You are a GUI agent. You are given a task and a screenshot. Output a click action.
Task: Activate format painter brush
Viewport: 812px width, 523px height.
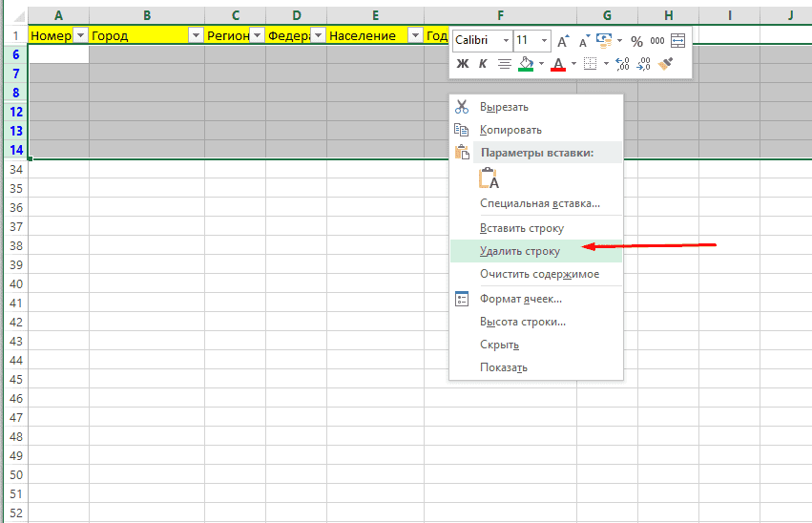(665, 64)
